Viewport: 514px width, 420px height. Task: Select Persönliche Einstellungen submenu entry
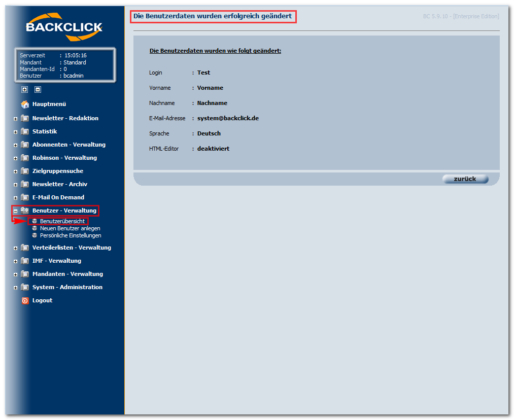71,235
